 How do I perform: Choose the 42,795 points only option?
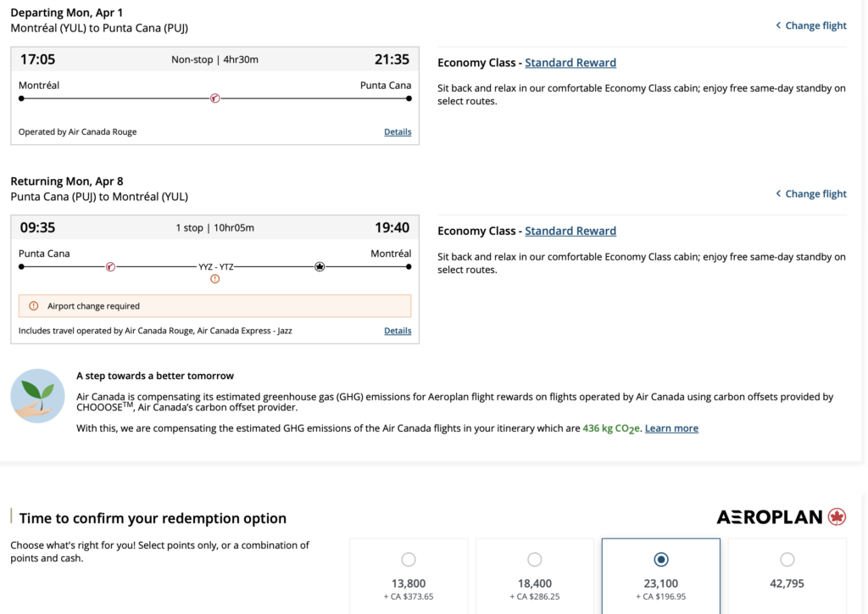(x=787, y=560)
